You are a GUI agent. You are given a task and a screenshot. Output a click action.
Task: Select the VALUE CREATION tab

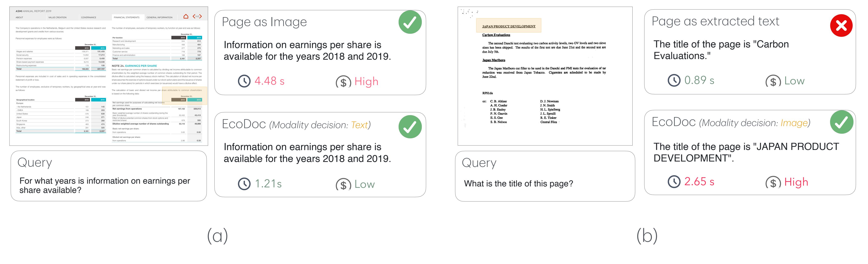point(57,17)
